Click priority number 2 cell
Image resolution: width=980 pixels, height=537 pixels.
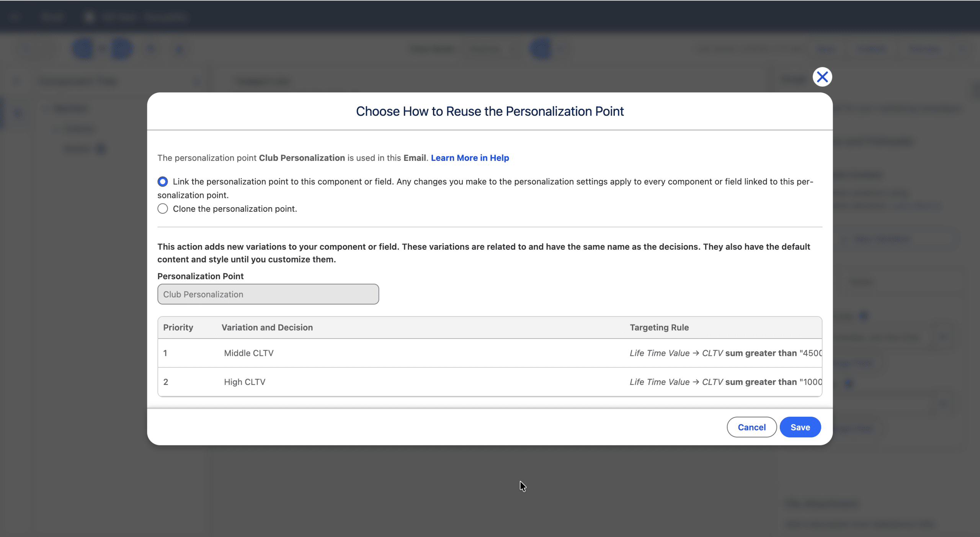(166, 382)
